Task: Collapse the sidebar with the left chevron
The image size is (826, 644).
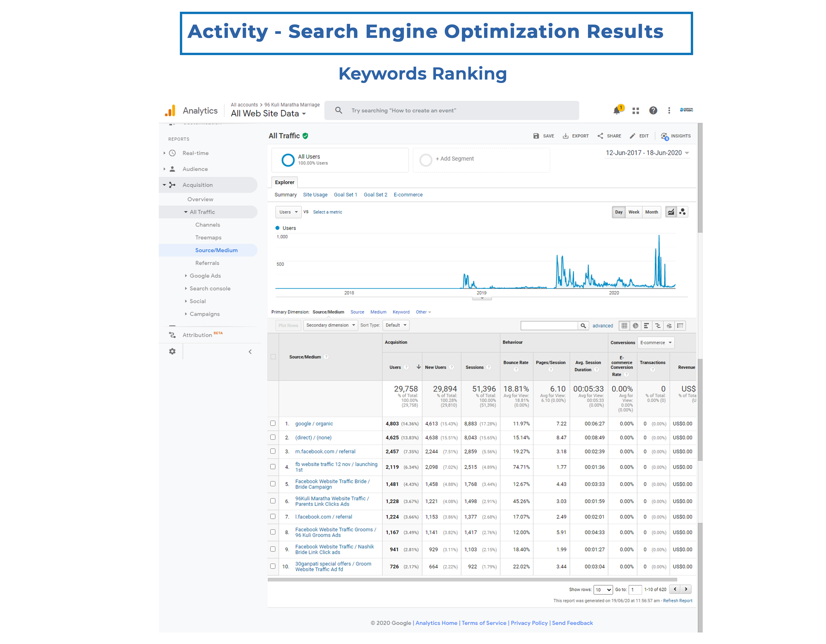Action: (x=250, y=352)
